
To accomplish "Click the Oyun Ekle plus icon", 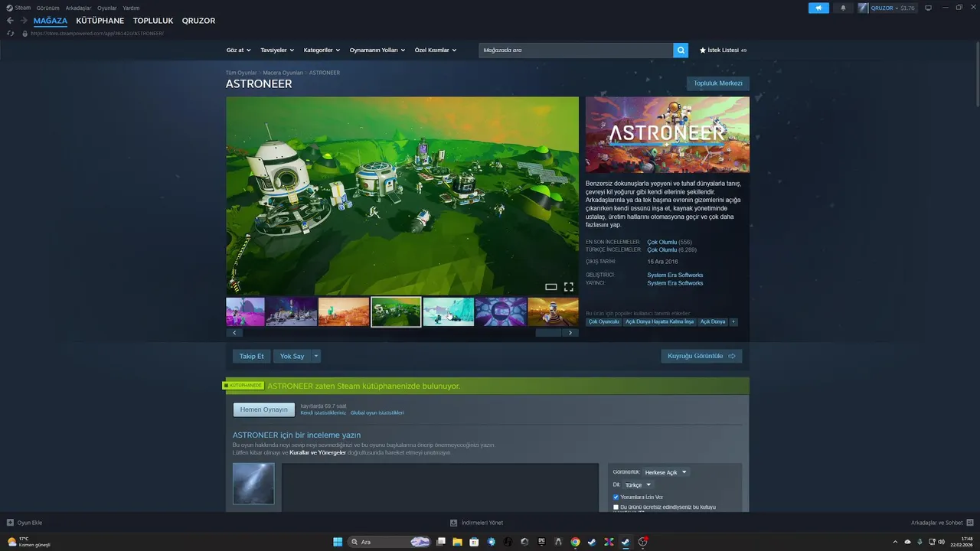I will click(x=10, y=523).
